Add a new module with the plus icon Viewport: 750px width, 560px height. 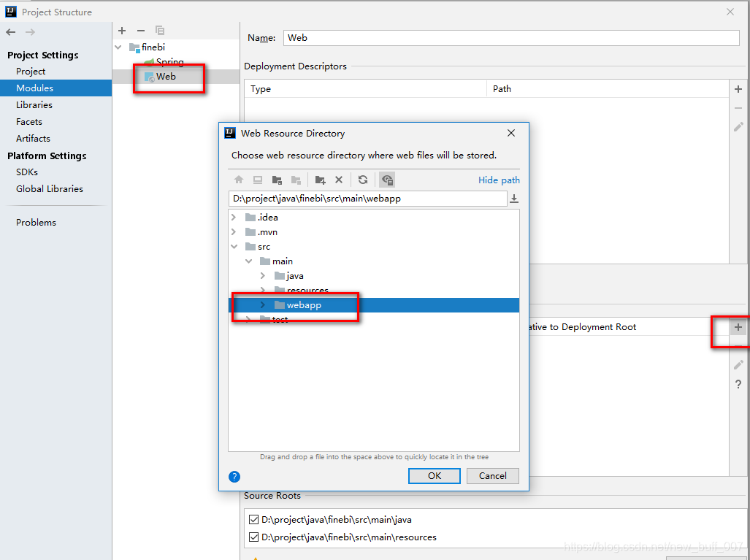(121, 31)
